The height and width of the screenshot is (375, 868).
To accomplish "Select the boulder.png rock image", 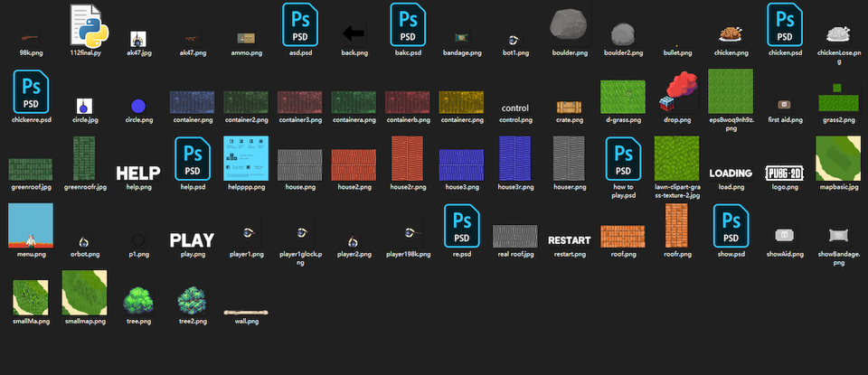I will click(569, 25).
